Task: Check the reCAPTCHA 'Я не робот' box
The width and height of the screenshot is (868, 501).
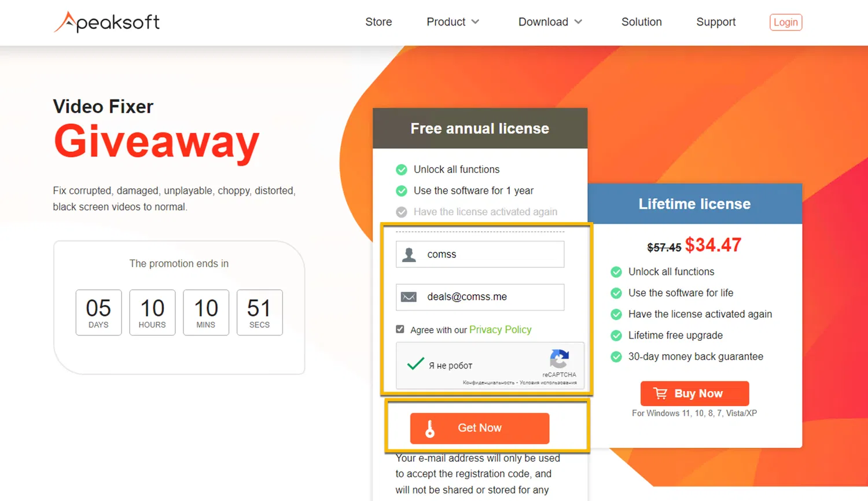Action: [x=415, y=364]
